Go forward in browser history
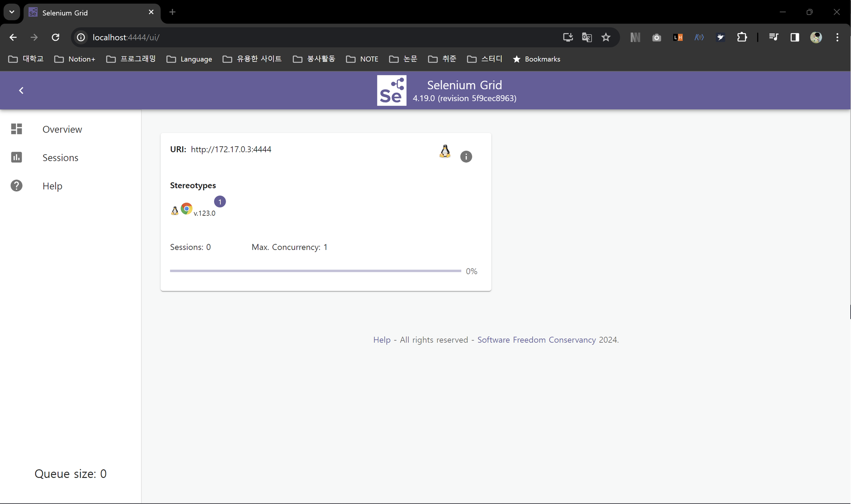Viewport: 851px width, 504px height. 34,37
